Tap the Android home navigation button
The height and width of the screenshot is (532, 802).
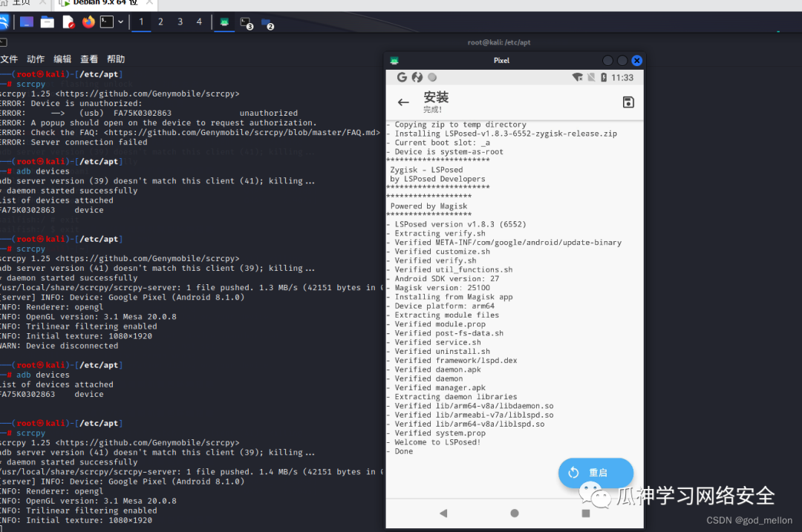point(515,513)
